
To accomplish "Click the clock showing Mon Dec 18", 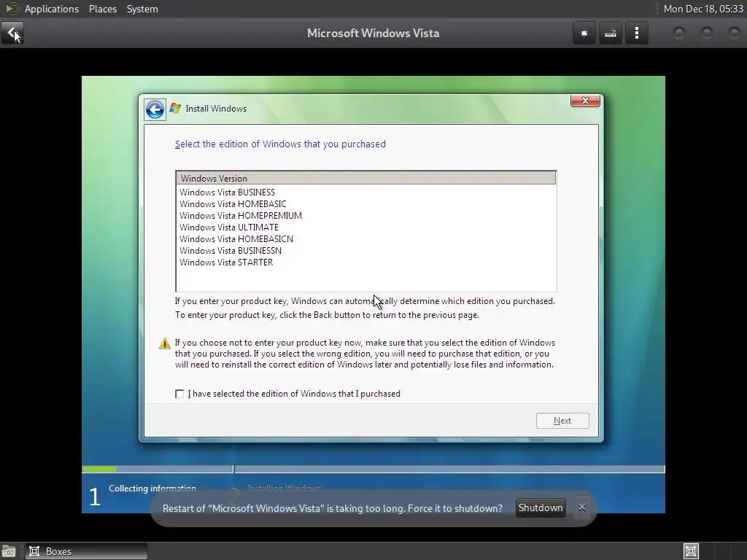I will (703, 9).
